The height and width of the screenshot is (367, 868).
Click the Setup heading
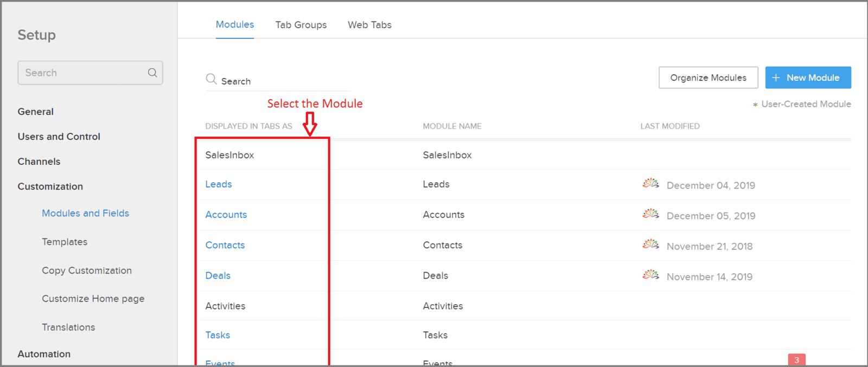coord(37,35)
